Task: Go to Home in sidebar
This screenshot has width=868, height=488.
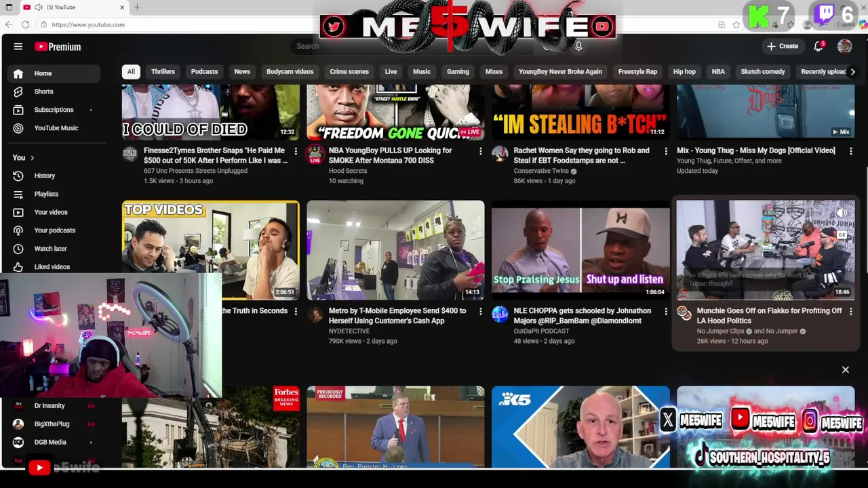Action: [54, 73]
